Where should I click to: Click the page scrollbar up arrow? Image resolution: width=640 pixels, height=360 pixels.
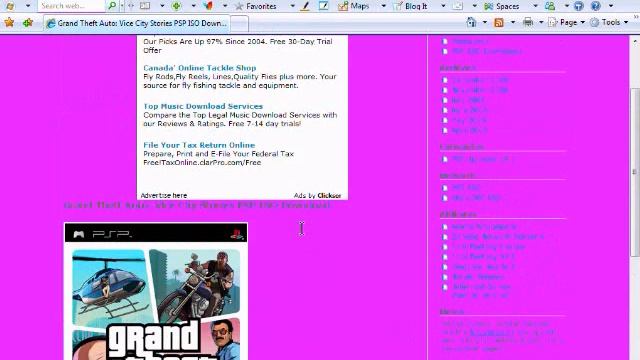[635, 42]
